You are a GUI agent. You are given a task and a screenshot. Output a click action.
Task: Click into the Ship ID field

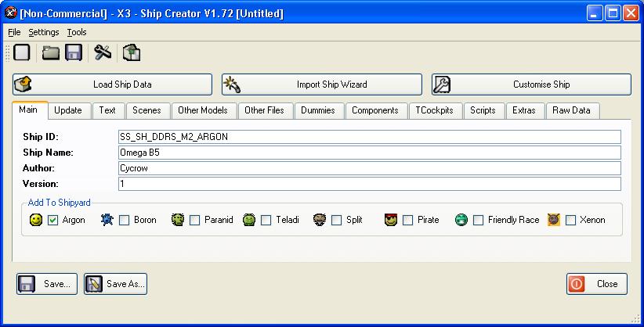coord(370,137)
